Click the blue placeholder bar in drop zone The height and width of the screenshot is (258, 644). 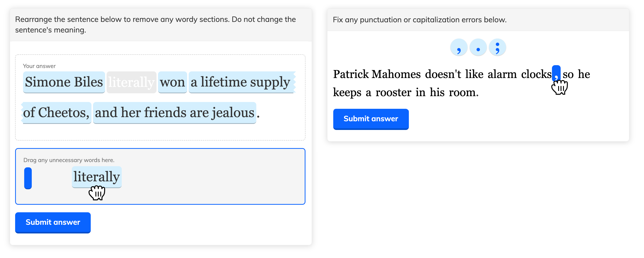tap(28, 178)
